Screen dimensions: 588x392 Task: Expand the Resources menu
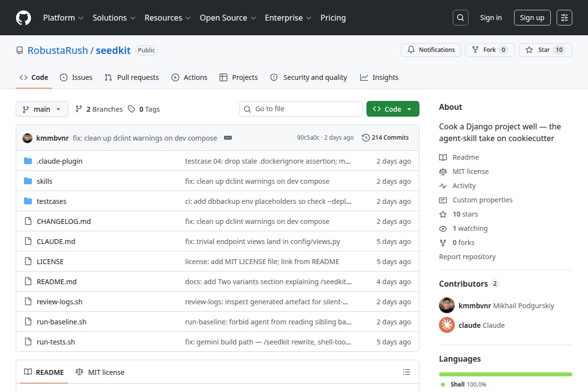[168, 18]
